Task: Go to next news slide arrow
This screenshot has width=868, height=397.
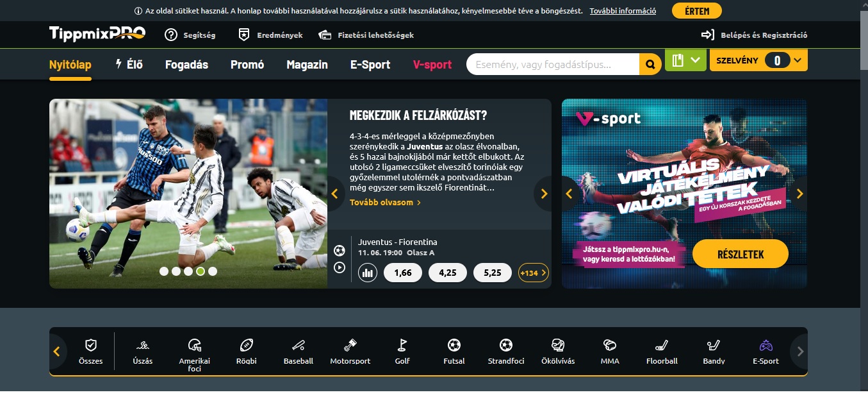Action: pyautogui.click(x=544, y=194)
